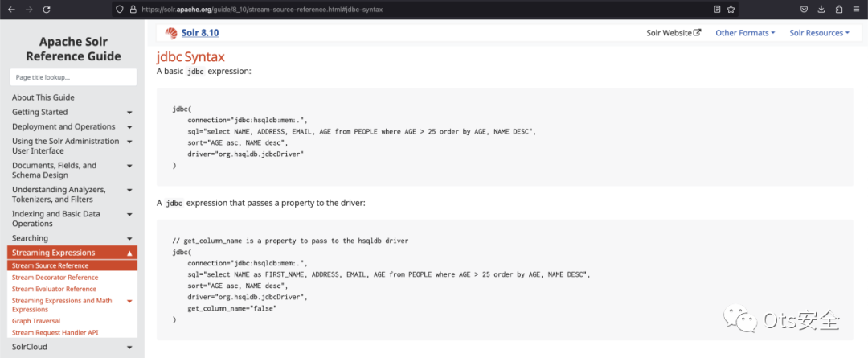Click the jdbc Syntax heading
Viewport: 868px width, 358px height.
(x=190, y=57)
